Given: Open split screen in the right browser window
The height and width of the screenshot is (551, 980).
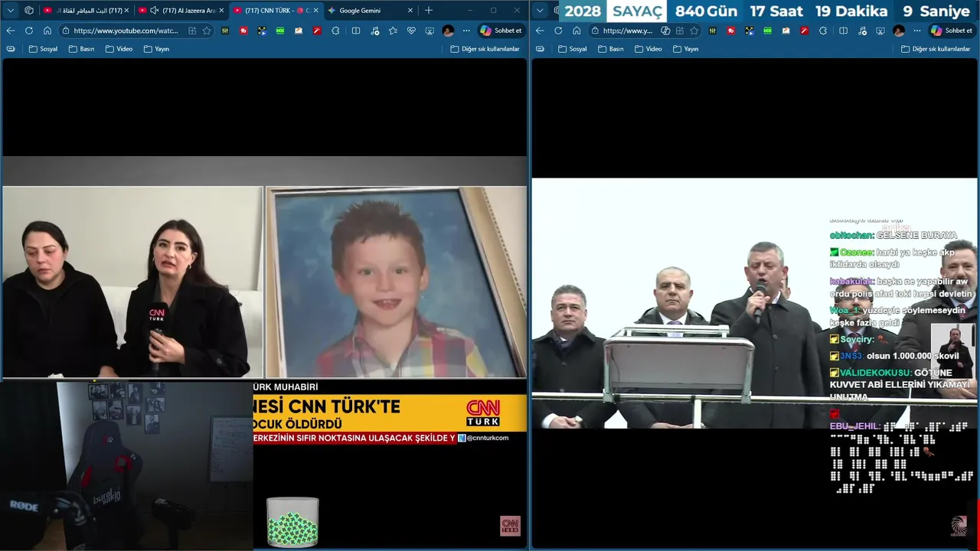Looking at the screenshot, I should (x=843, y=31).
